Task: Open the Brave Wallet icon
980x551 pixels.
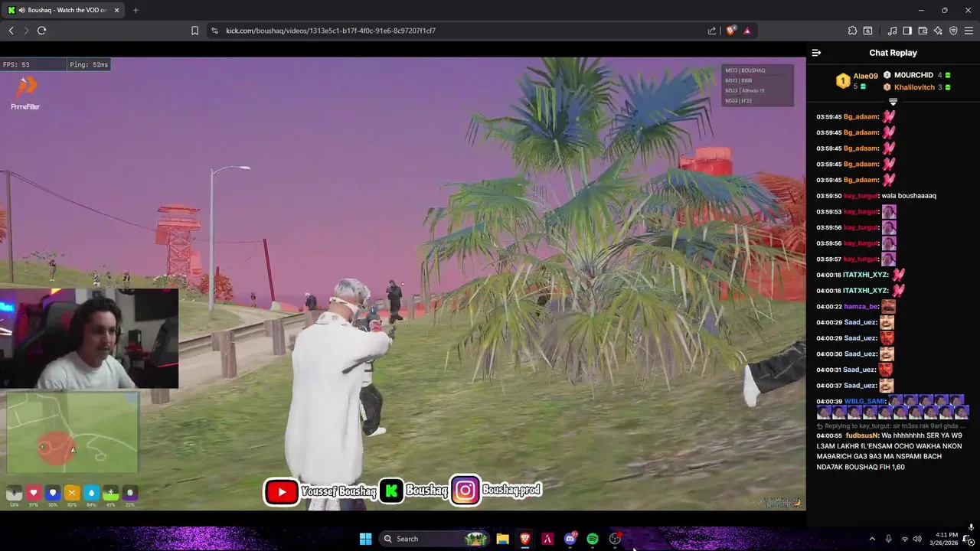Action: [923, 31]
